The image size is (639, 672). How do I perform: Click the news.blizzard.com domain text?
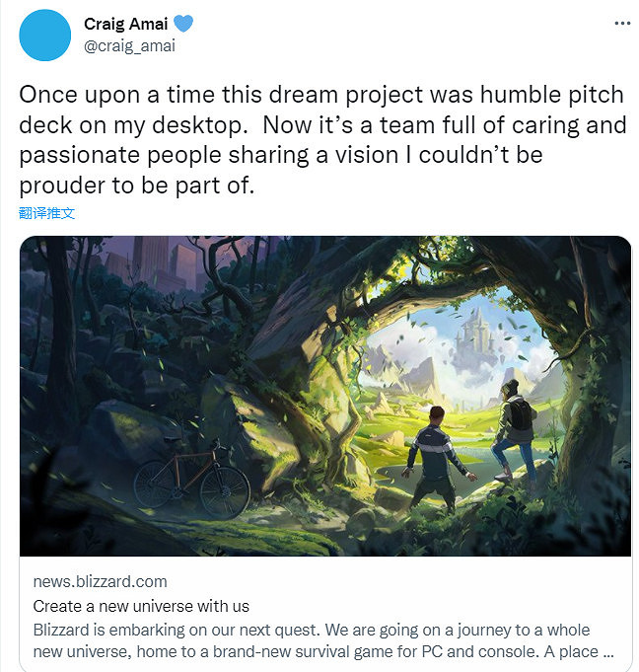click(x=100, y=581)
